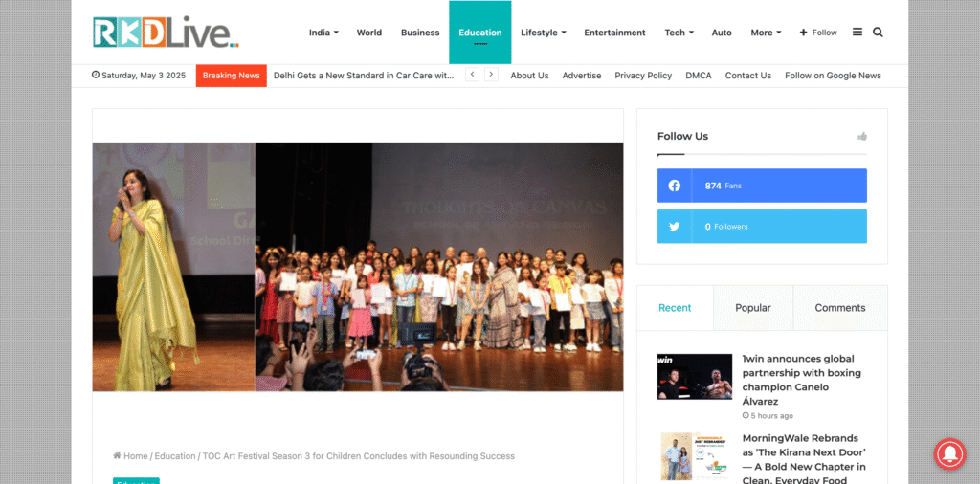Expand the Lifestyle dropdown menu
Image resolution: width=980 pixels, height=484 pixels.
544,33
